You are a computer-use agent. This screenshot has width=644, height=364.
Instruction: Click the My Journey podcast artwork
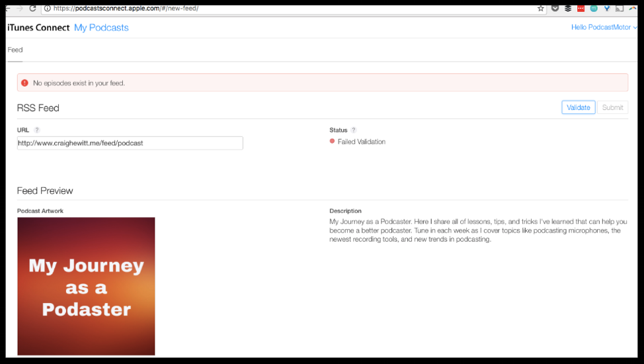click(x=86, y=287)
